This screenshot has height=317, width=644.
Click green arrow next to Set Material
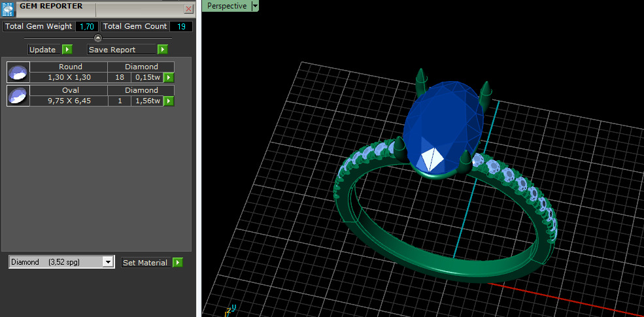177,262
